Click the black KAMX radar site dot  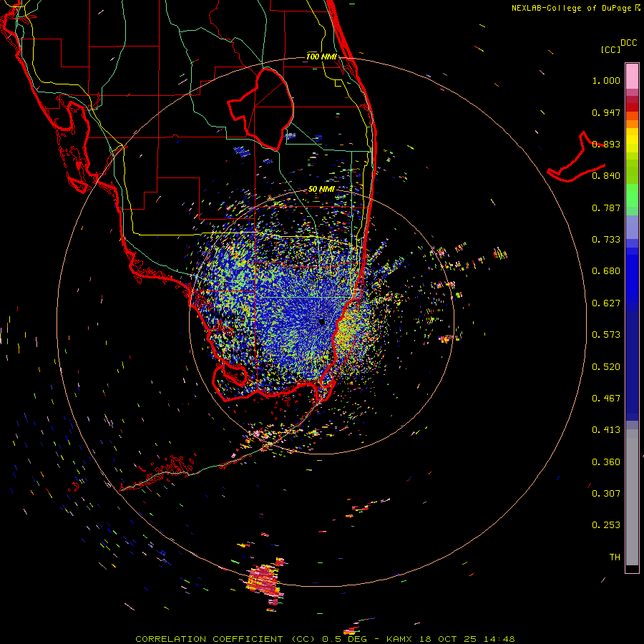pyautogui.click(x=322, y=322)
